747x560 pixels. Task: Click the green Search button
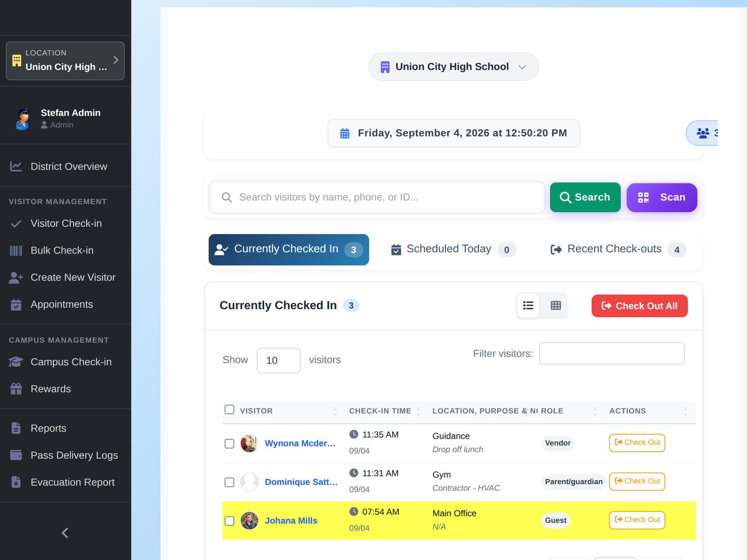click(x=585, y=197)
